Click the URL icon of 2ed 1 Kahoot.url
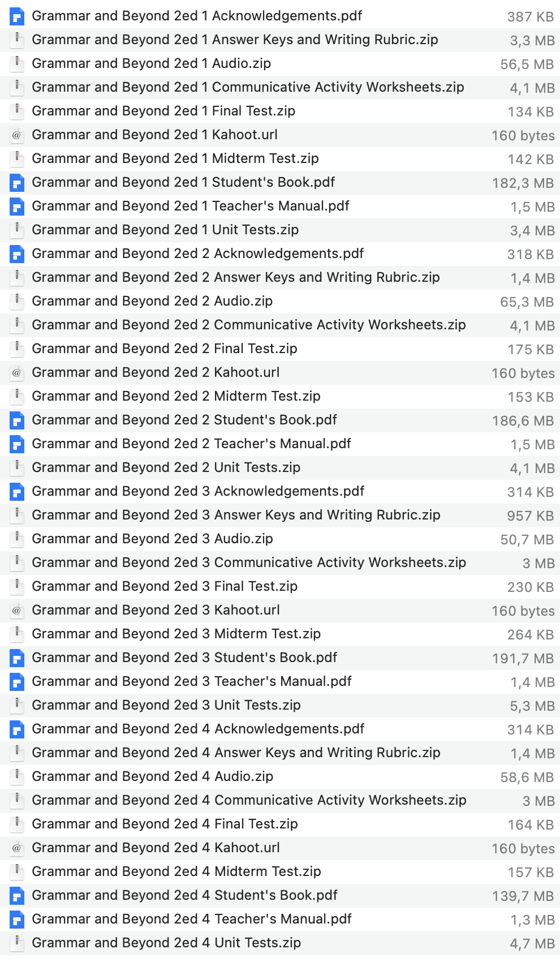 point(17,135)
